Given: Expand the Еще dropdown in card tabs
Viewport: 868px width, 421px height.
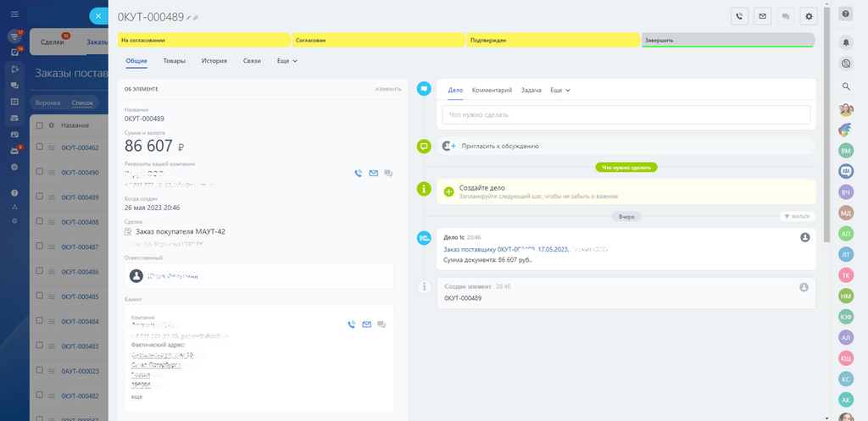Looking at the screenshot, I should pyautogui.click(x=287, y=61).
